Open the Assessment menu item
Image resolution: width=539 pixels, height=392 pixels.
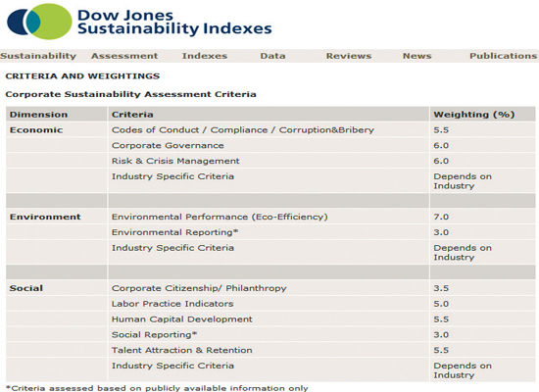pos(124,56)
